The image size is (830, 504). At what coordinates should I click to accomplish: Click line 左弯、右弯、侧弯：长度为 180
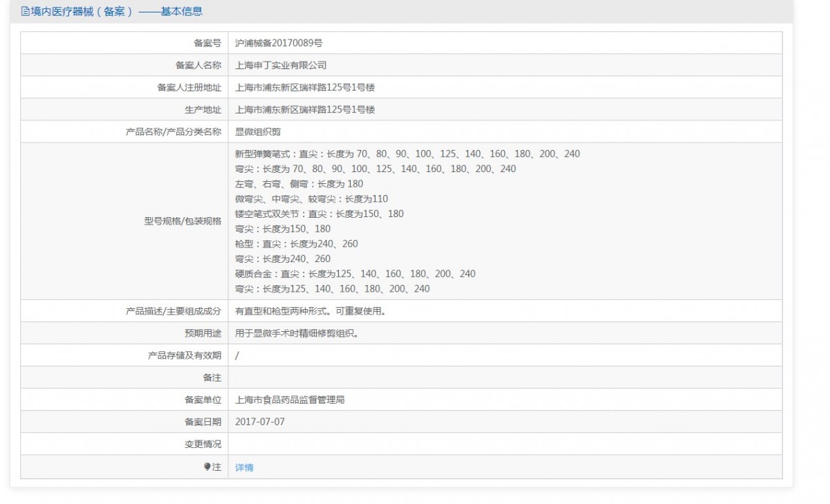click(299, 184)
